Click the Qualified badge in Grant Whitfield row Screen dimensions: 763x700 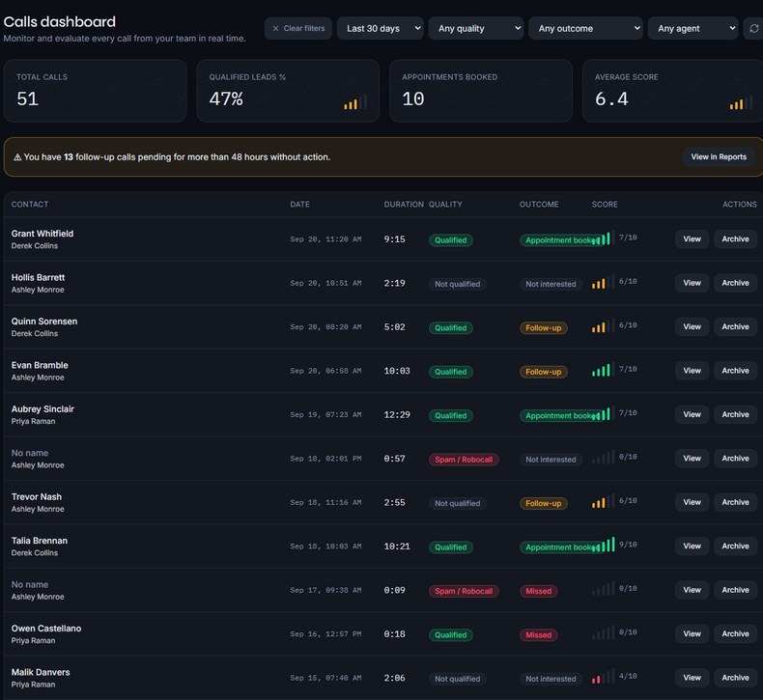coord(451,240)
